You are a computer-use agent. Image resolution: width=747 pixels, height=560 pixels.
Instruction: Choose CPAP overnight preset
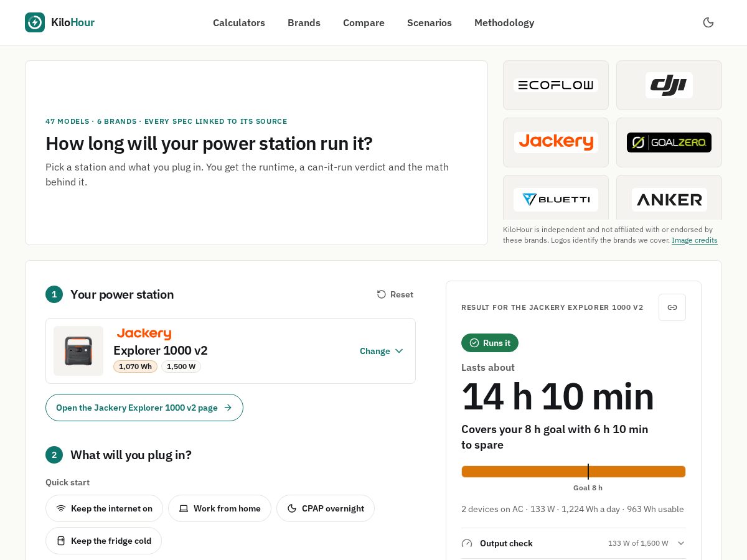[326, 508]
